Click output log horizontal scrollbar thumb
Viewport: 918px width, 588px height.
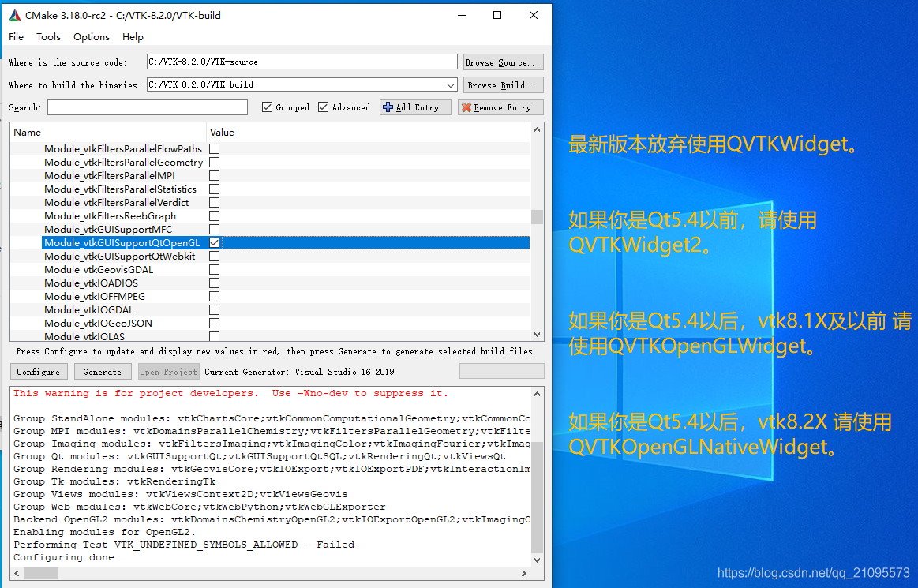[x=41, y=573]
